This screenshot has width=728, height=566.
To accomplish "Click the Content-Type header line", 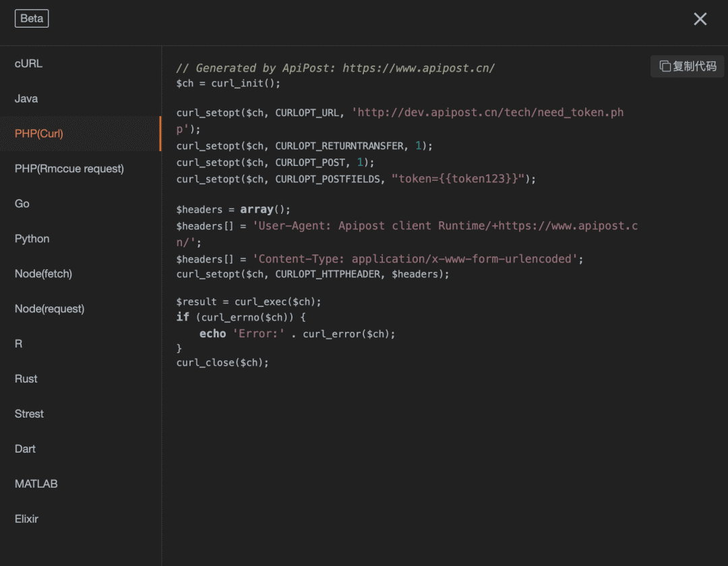I will pos(380,259).
